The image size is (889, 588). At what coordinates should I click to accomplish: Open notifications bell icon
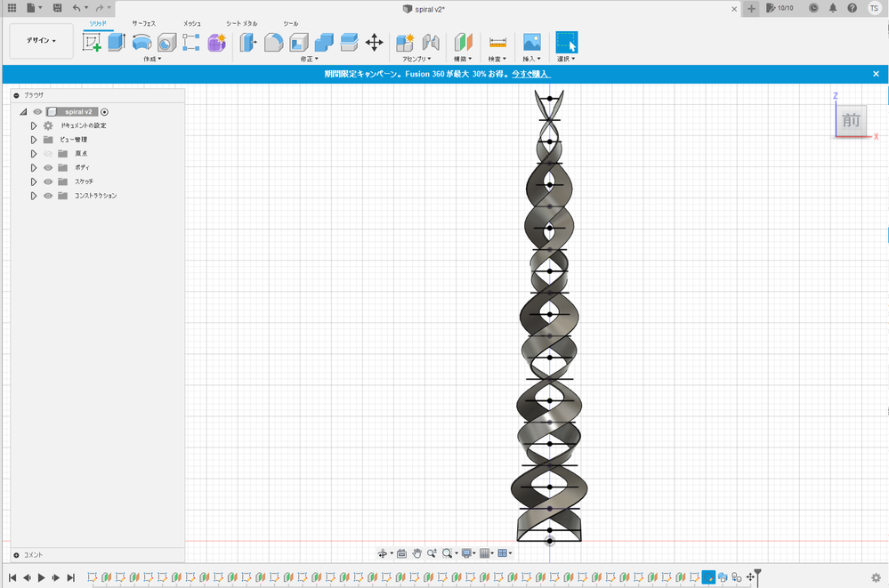click(833, 8)
